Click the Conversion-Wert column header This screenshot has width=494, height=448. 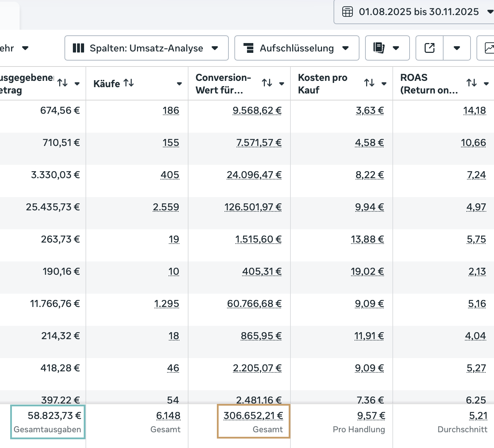point(223,84)
